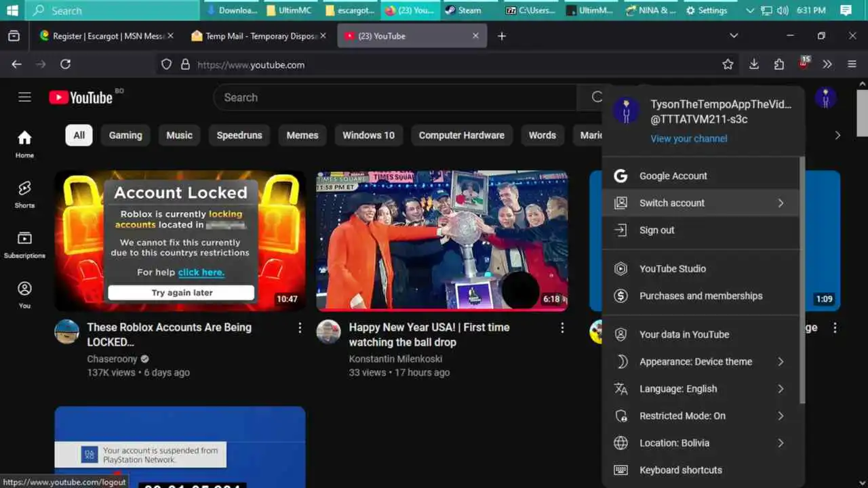The height and width of the screenshot is (488, 868).
Task: Close the Temp Mail tab
Action: tap(323, 36)
